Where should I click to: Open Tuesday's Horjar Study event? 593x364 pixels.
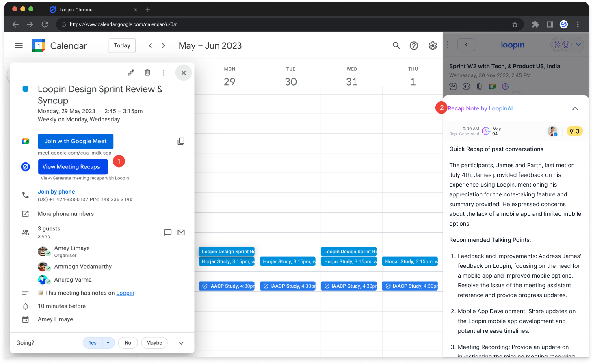tap(288, 261)
